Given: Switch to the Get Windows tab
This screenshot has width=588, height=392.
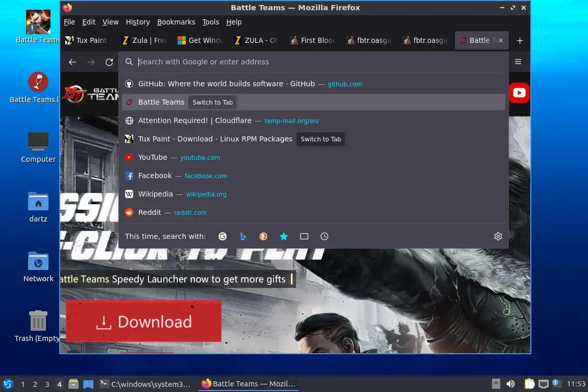Looking at the screenshot, I should click(201, 40).
